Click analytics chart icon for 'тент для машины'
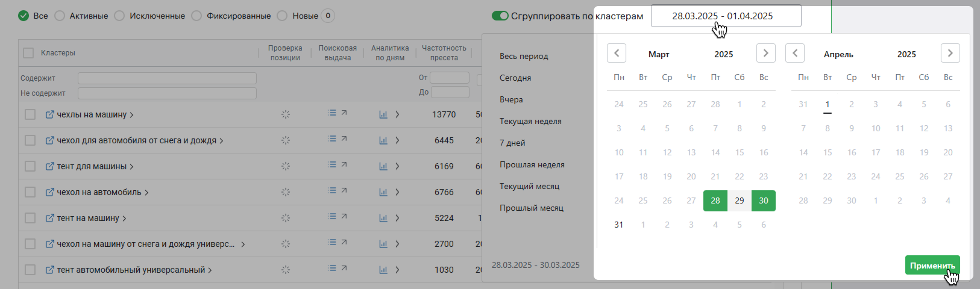The height and width of the screenshot is (289, 980). click(x=383, y=166)
